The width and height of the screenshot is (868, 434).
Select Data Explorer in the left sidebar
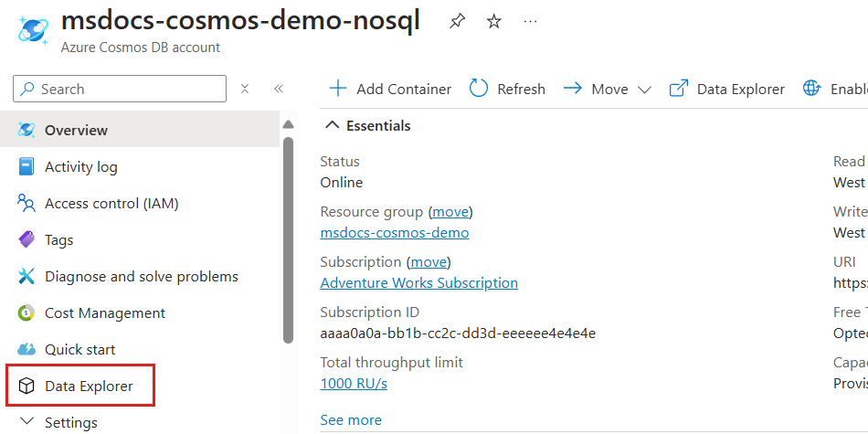click(x=89, y=386)
